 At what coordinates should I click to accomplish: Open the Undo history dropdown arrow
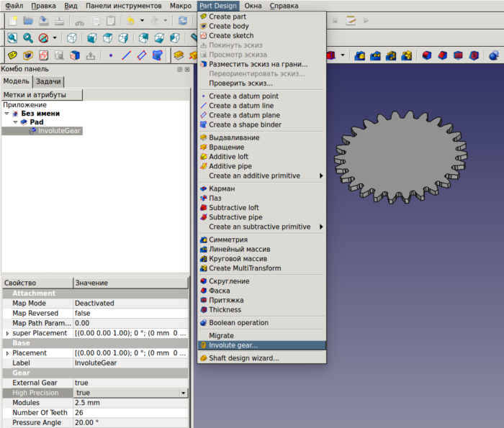point(142,21)
